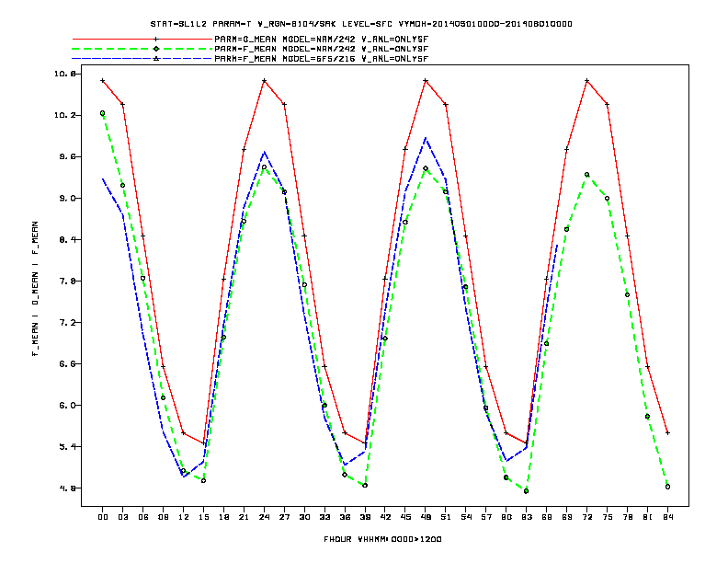The height and width of the screenshot is (563, 728).
Task: Click x-axis tick label 24
Action: tap(264, 517)
